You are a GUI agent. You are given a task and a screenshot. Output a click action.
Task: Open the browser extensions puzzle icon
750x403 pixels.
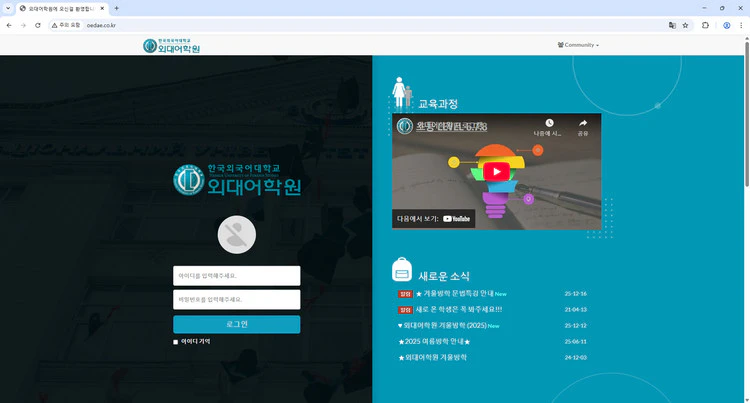(705, 25)
